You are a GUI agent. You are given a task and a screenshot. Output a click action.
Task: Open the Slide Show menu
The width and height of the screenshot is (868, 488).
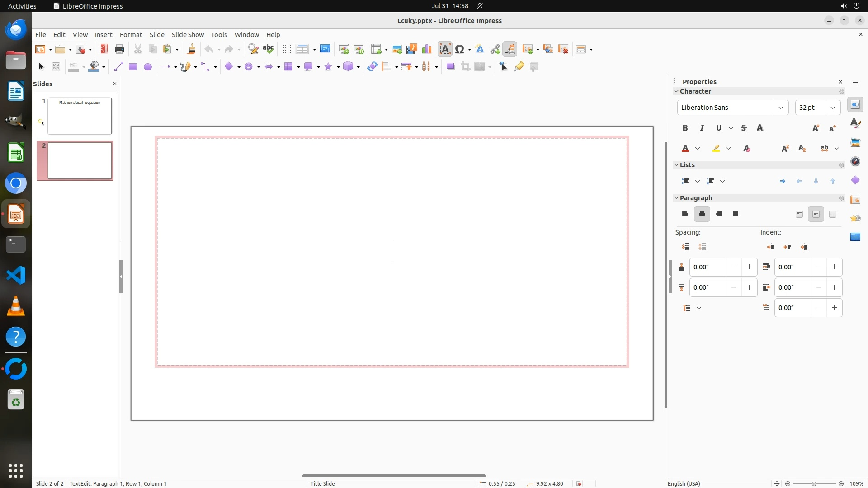tap(188, 35)
